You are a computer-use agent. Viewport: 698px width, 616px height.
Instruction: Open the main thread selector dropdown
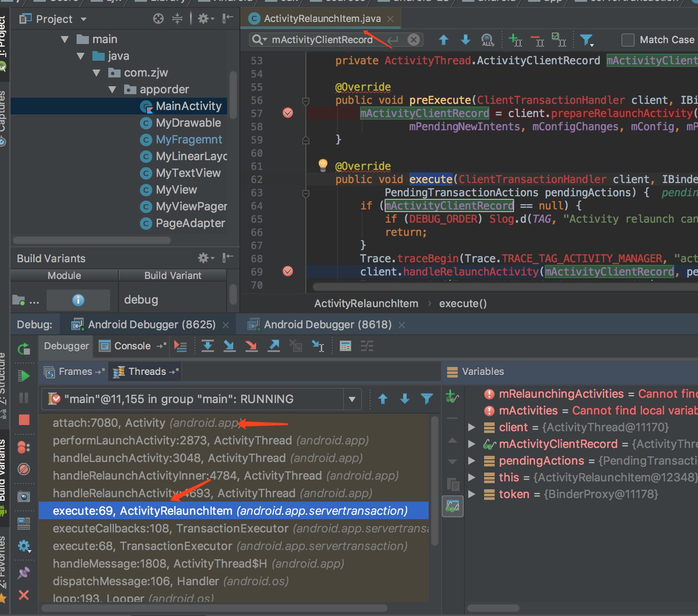point(352,399)
